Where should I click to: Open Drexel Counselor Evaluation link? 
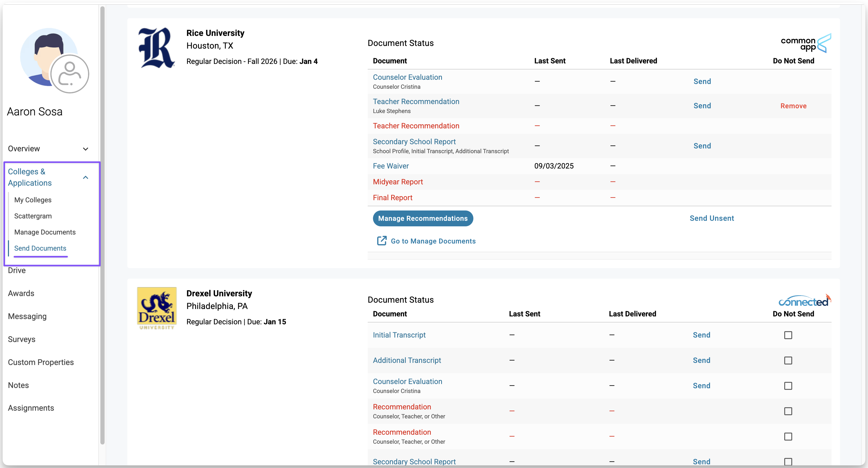(407, 381)
